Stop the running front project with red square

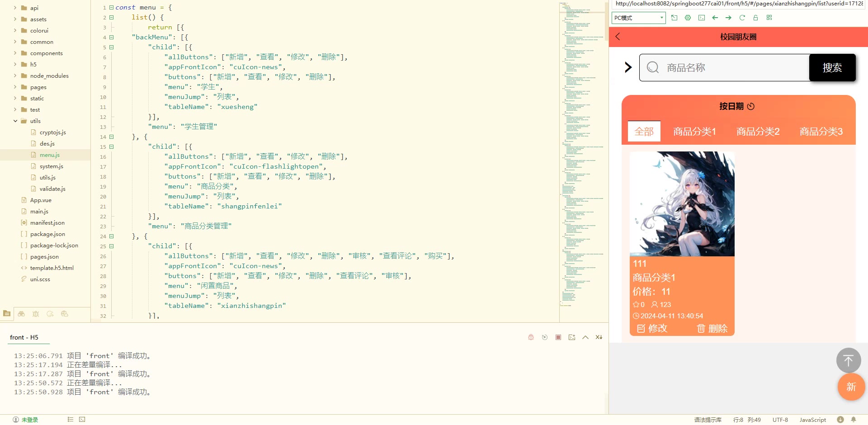558,337
